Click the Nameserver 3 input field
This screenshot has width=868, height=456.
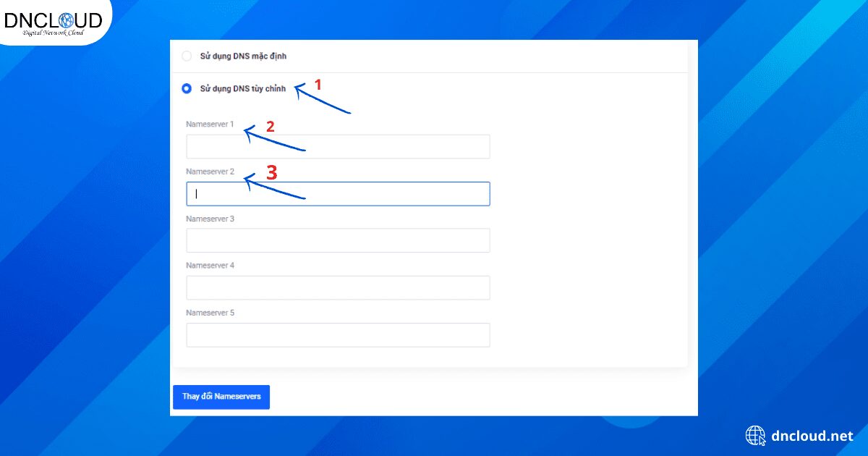tap(338, 240)
